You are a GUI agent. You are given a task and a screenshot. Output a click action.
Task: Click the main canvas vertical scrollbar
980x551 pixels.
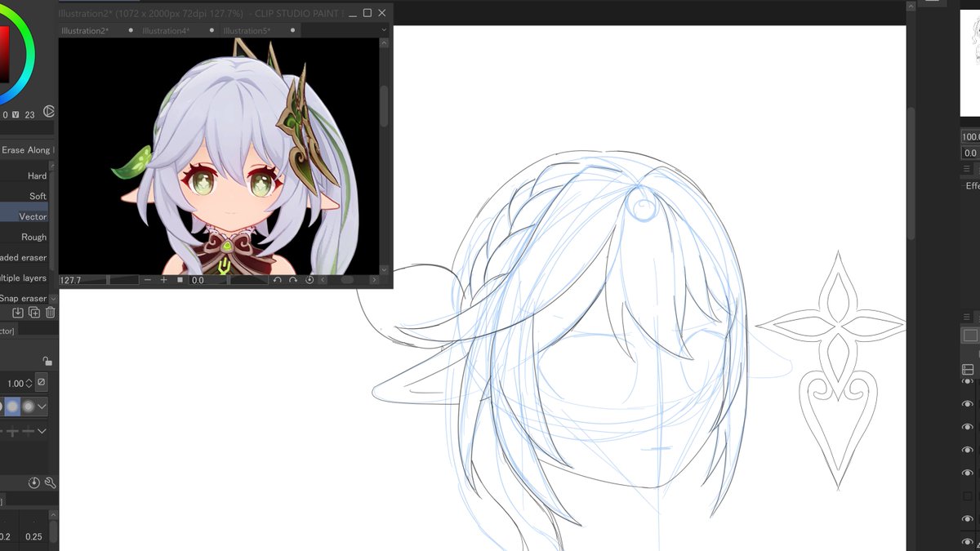coord(912,176)
